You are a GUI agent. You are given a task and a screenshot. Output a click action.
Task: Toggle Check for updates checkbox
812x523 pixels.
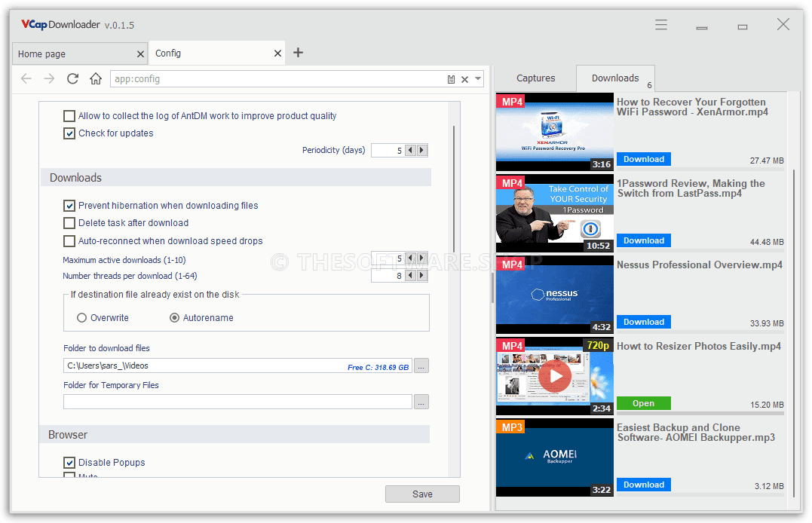69,133
